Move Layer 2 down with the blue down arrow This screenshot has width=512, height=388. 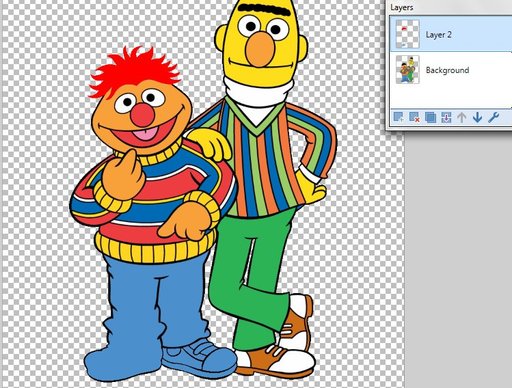pyautogui.click(x=477, y=117)
